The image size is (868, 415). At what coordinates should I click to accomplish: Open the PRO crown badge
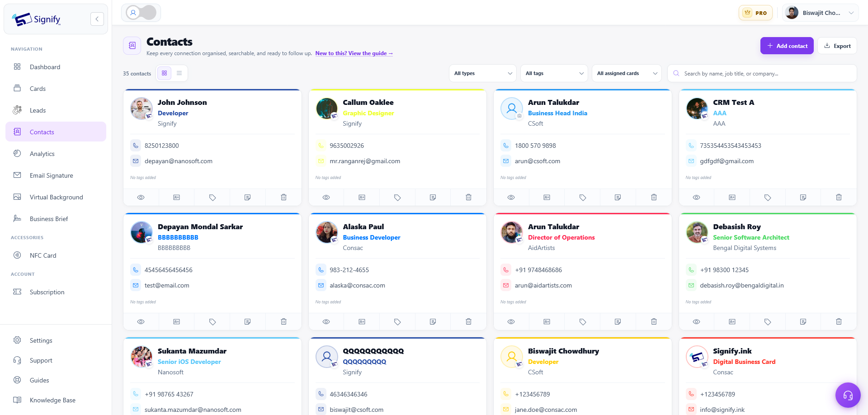(x=755, y=13)
